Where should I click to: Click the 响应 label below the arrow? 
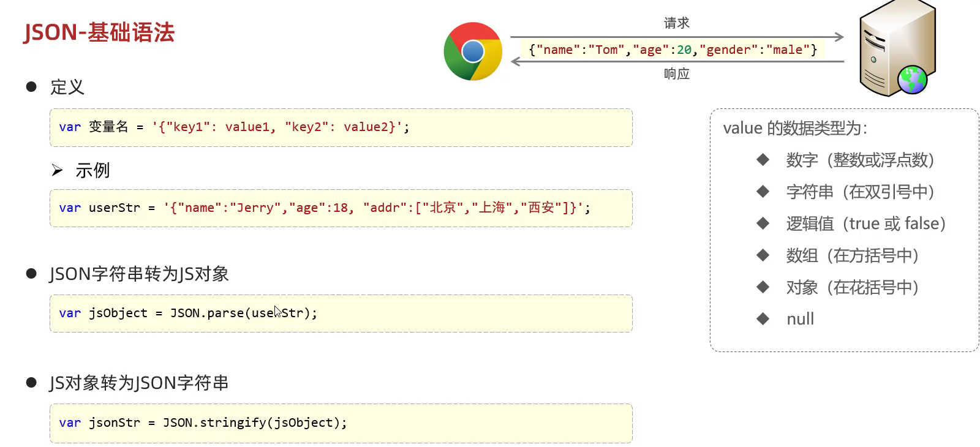point(676,74)
